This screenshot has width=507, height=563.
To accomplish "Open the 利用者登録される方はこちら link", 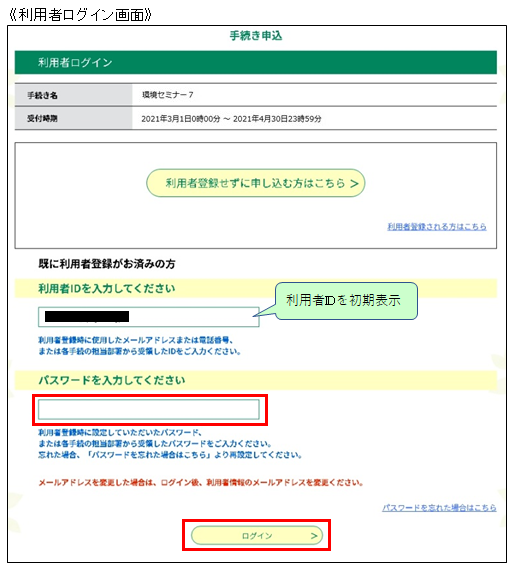I will click(437, 227).
